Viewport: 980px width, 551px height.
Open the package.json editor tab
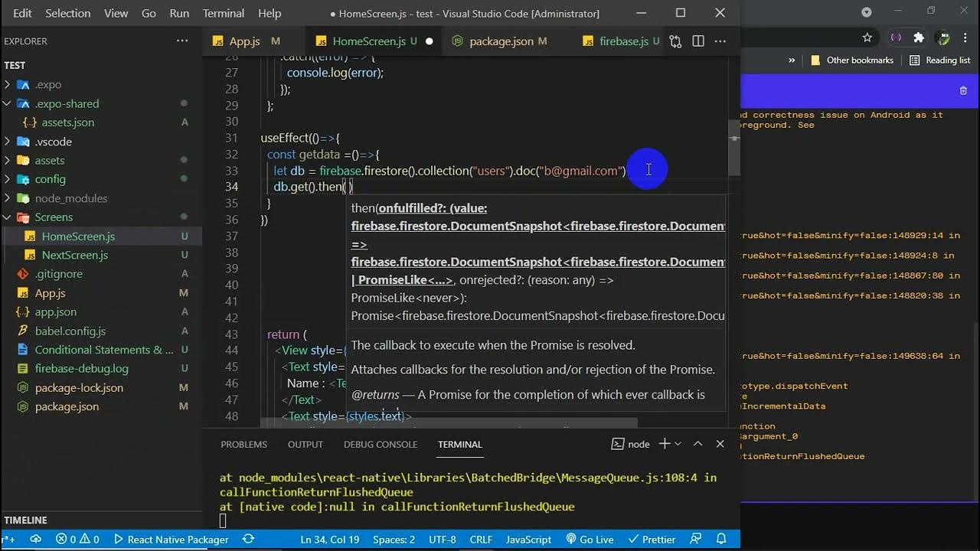point(501,41)
